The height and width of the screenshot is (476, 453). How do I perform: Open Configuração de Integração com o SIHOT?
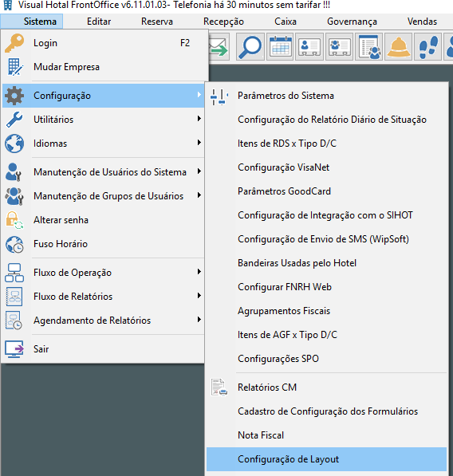(326, 215)
